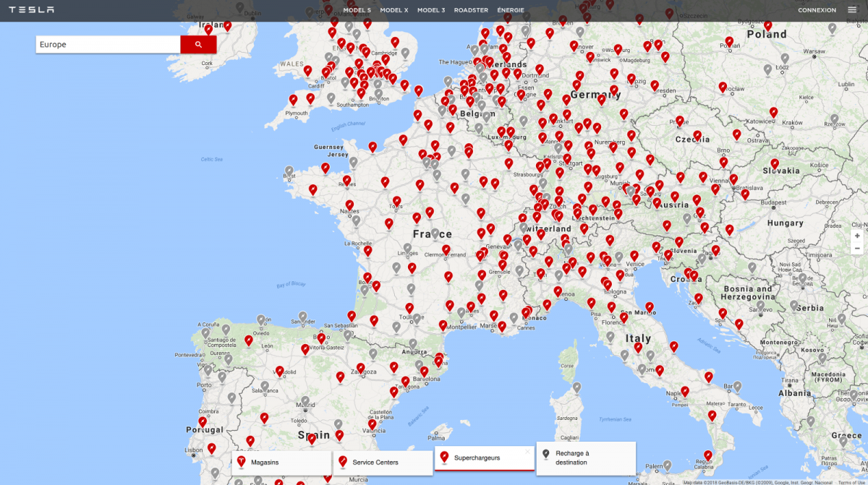Click the red pin above Pisa
868x485 pixels.
point(591,304)
